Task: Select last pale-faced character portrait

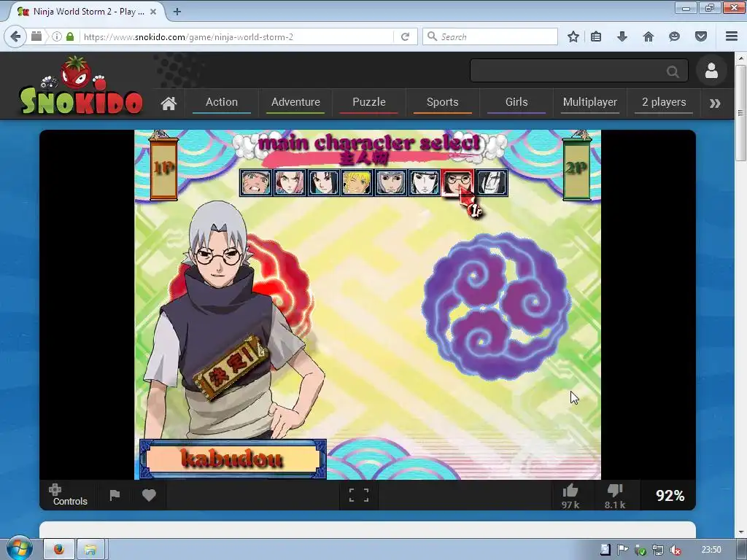Action: tap(491, 182)
